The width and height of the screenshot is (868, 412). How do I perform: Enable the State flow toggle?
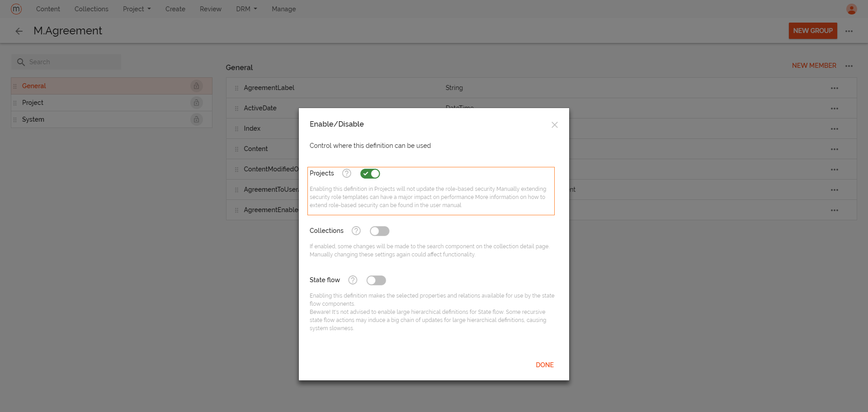376,280
